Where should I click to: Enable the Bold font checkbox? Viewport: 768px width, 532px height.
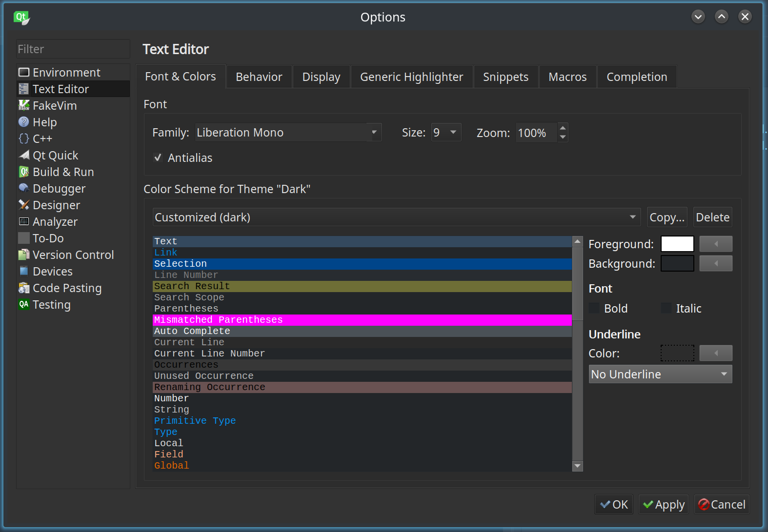594,308
